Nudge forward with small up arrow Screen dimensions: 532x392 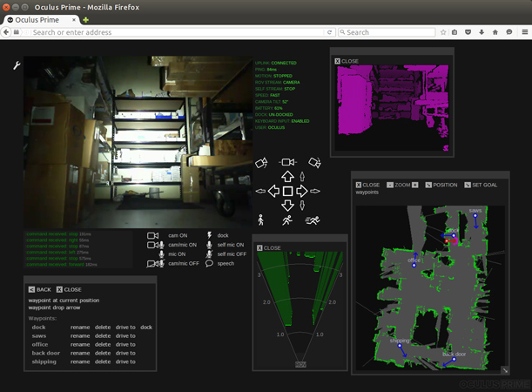pyautogui.click(x=302, y=177)
